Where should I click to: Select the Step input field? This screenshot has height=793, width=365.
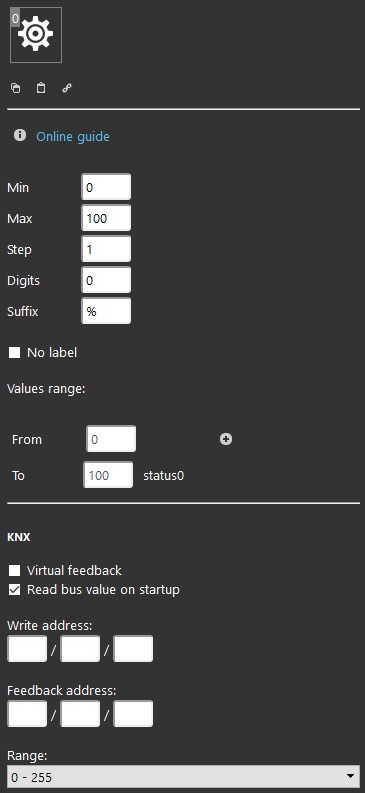click(106, 249)
